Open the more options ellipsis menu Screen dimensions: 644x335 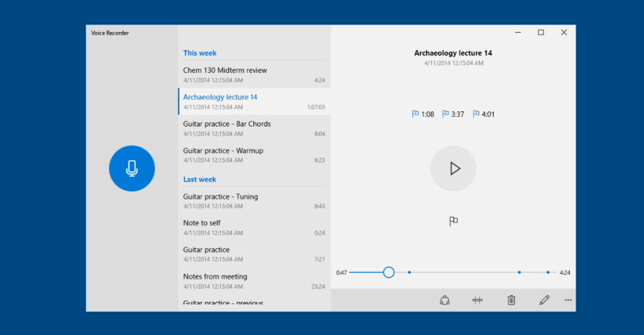coord(568,300)
